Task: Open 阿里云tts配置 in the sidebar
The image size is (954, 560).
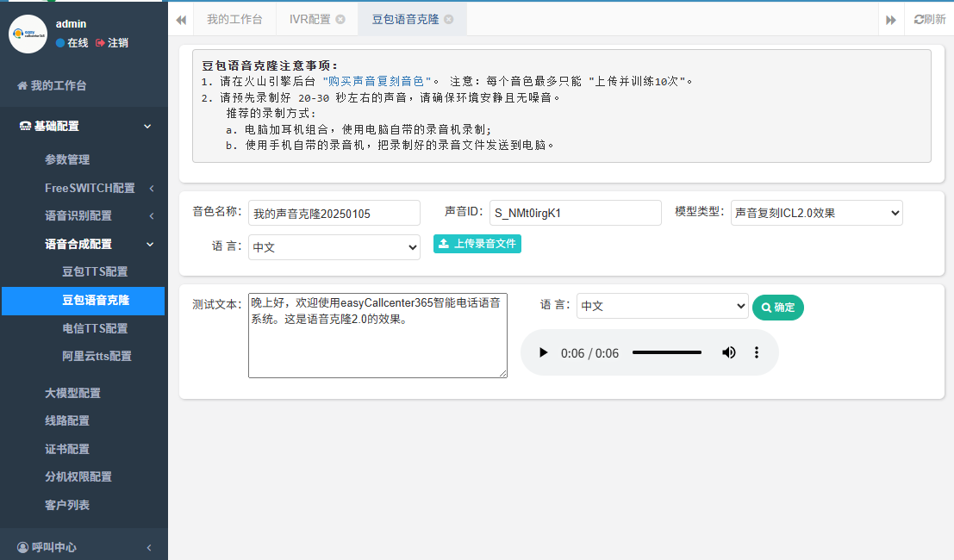Action: [x=97, y=357]
